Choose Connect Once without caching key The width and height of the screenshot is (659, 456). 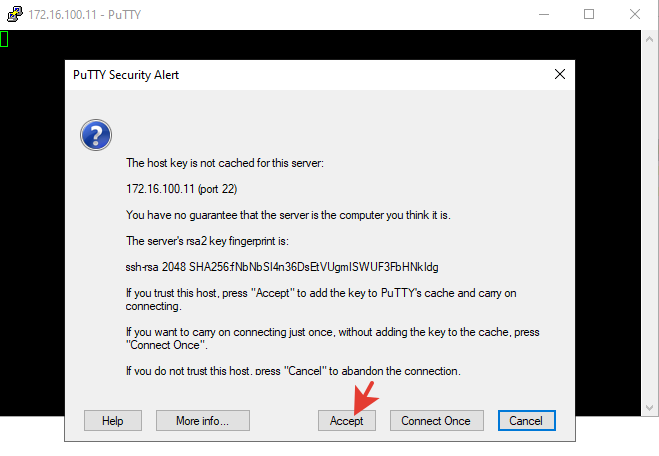point(436,421)
